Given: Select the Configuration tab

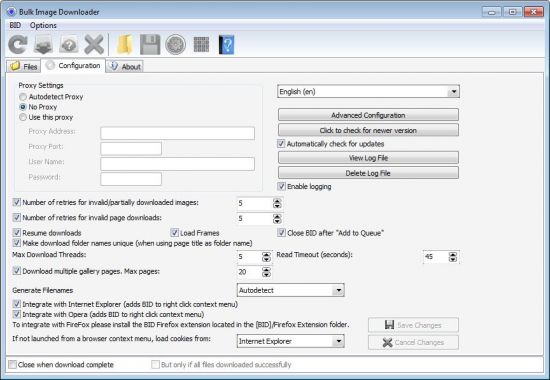Looking at the screenshot, I should click(x=73, y=66).
